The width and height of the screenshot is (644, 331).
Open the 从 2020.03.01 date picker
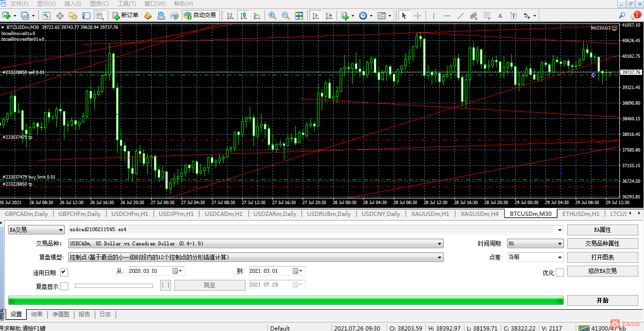point(178,271)
